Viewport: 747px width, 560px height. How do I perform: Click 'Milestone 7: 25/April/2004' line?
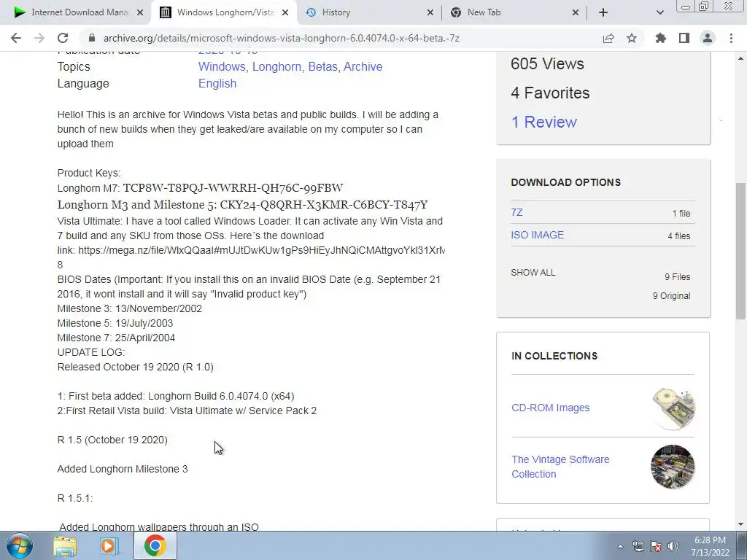116,338
